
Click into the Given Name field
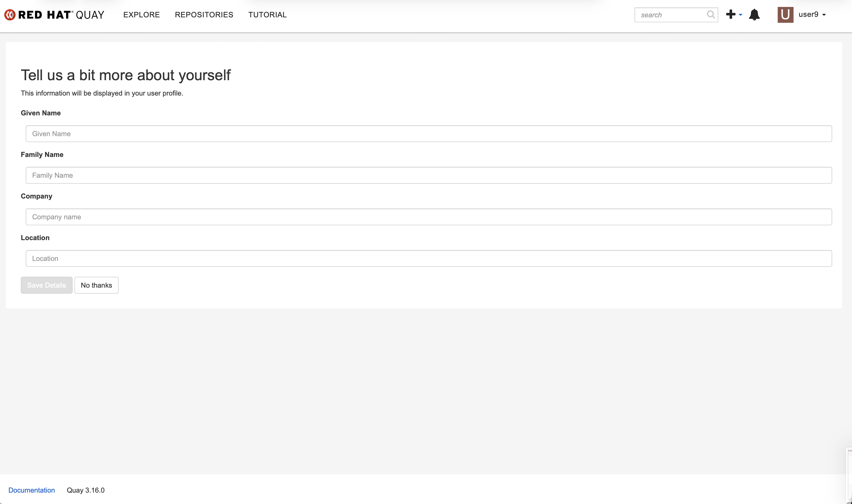[x=429, y=134]
